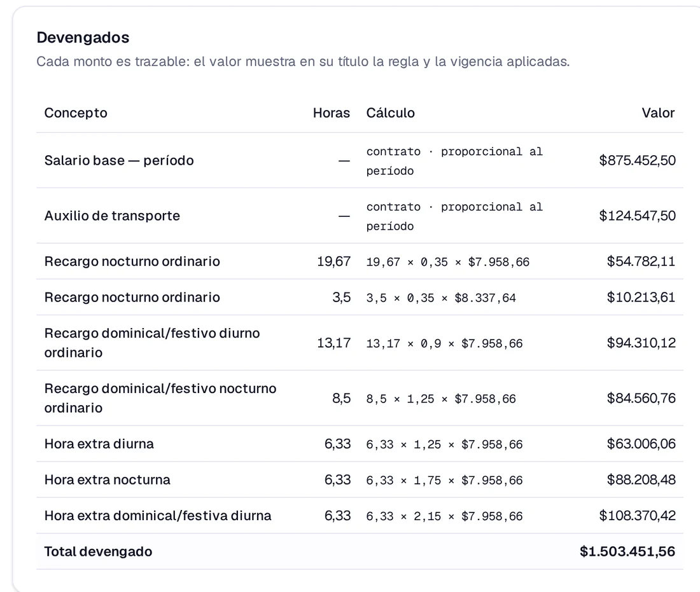Click the Auxilio de transporte calculation text

coord(454,216)
